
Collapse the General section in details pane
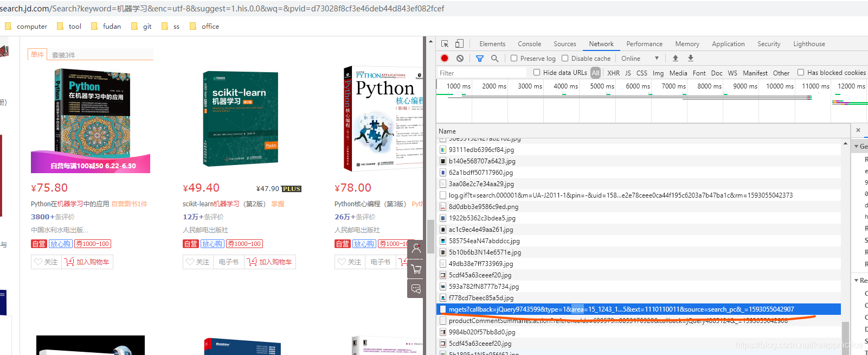[x=857, y=146]
